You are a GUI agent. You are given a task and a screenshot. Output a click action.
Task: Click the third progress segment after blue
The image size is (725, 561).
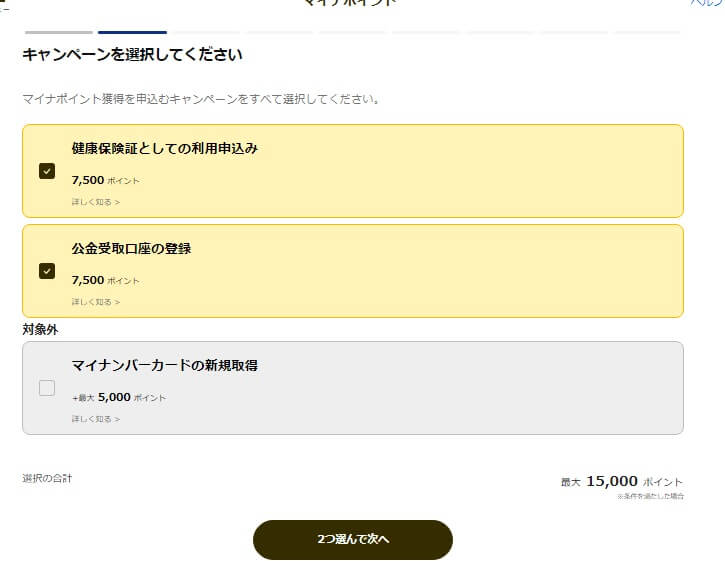[x=353, y=32]
